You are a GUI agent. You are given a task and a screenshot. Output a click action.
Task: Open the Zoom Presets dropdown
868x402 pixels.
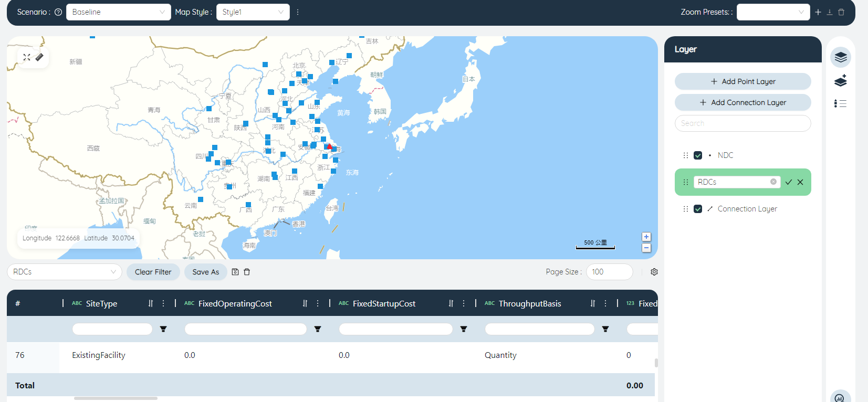click(x=773, y=12)
